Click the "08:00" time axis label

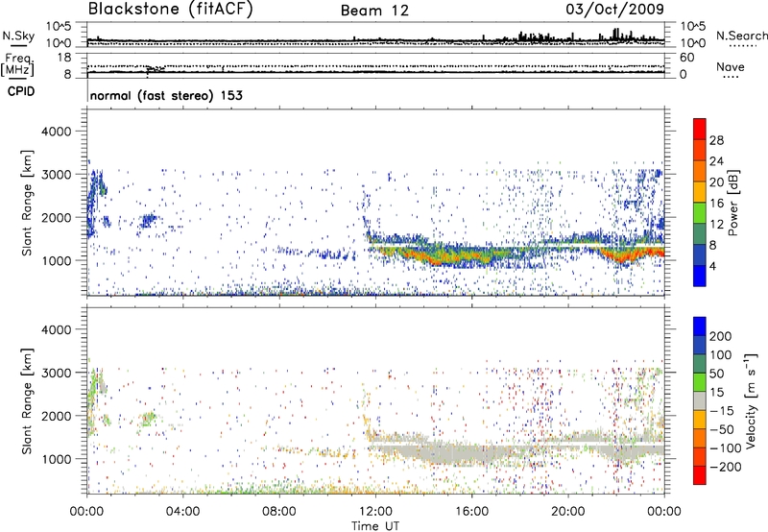coord(279,512)
